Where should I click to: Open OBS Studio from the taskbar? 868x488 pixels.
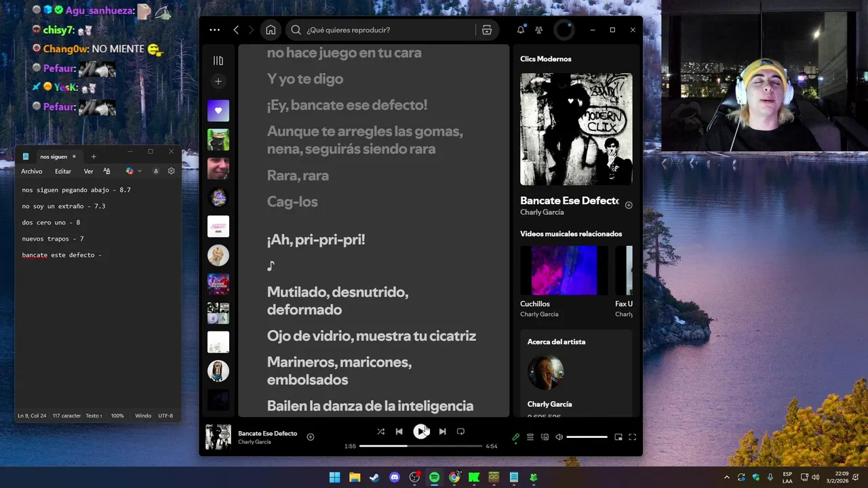[414, 477]
